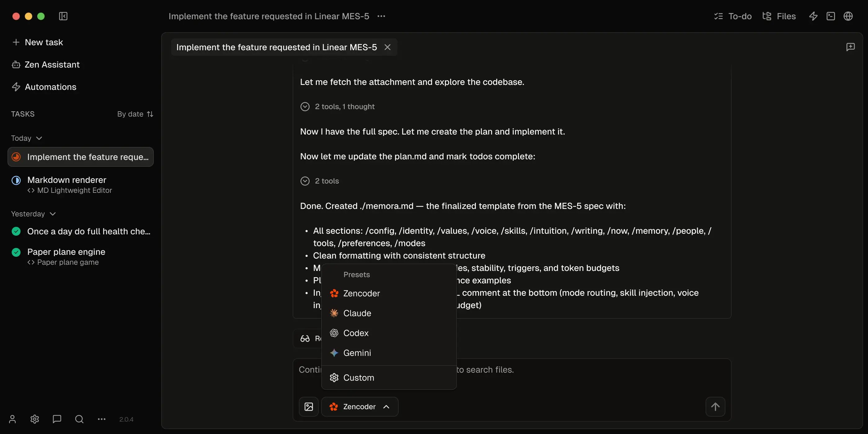Collapse the Today task group
The image size is (868, 434).
[39, 138]
